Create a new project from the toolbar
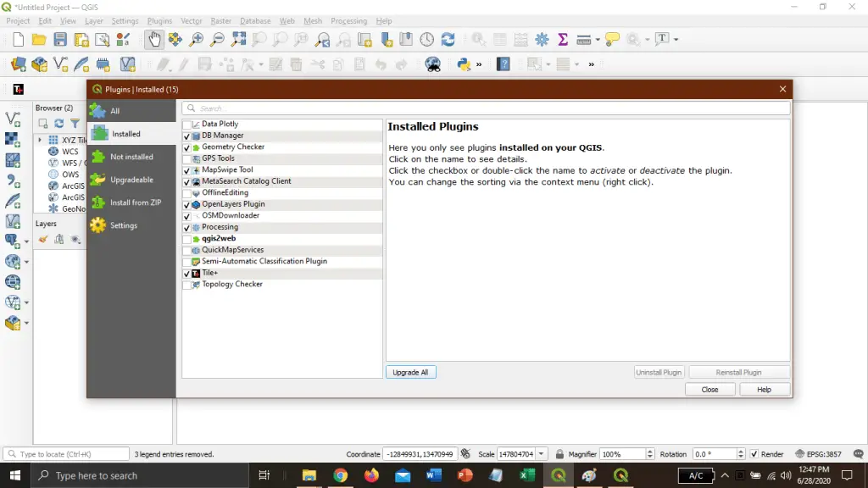This screenshot has height=488, width=868. pyautogui.click(x=19, y=39)
